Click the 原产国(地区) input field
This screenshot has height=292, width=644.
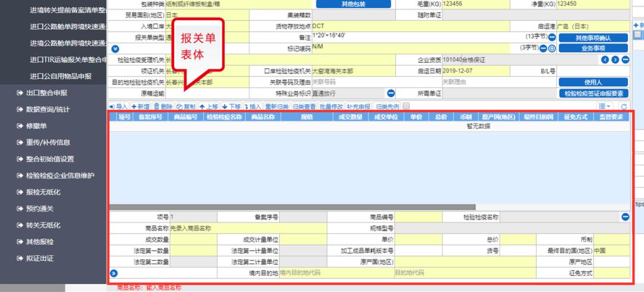pos(465,262)
